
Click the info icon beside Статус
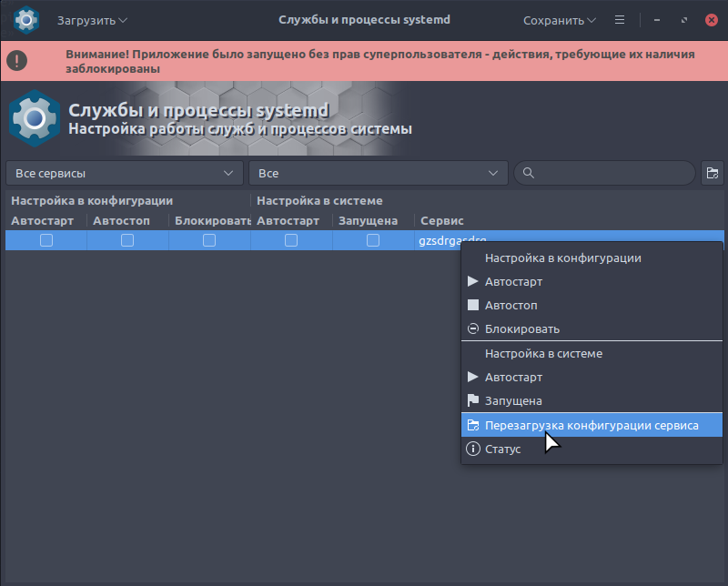pos(472,449)
